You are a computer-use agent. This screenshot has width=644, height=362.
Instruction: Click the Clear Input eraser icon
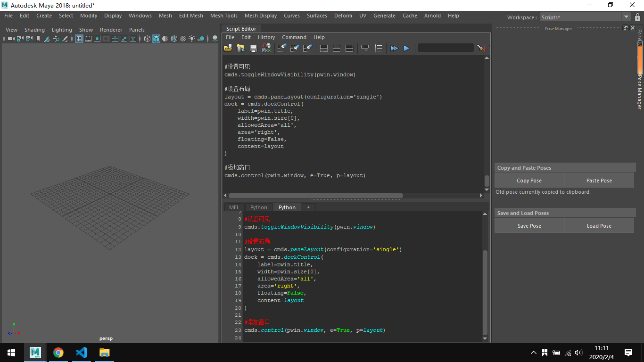[295, 48]
